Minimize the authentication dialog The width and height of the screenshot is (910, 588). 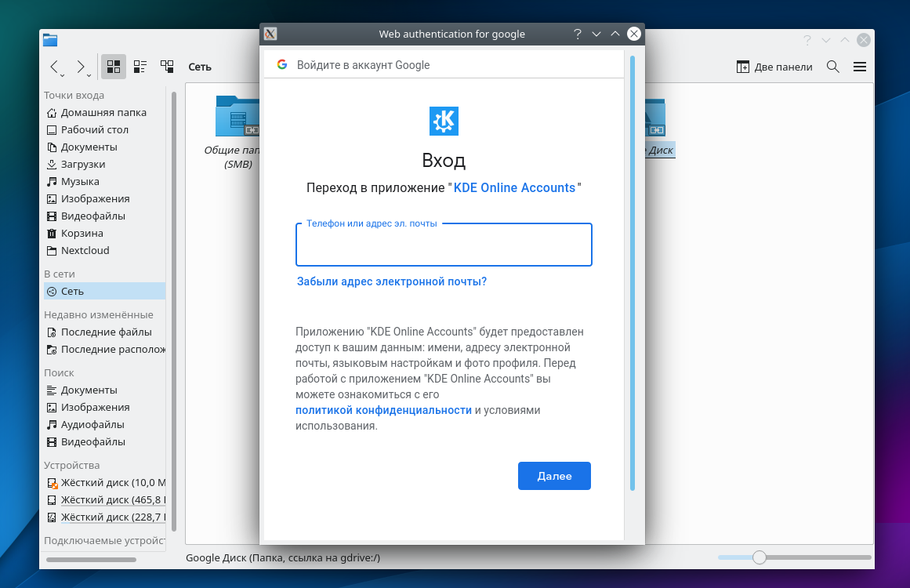pos(596,34)
